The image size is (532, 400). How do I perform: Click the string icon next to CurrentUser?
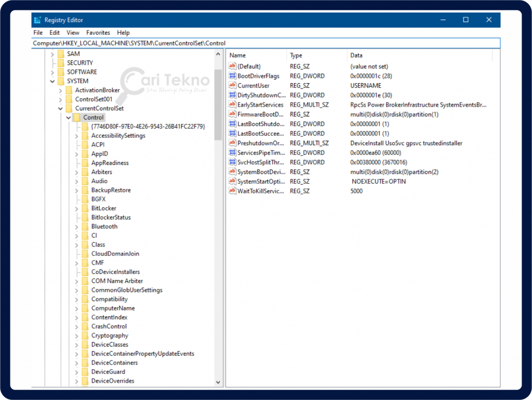click(x=232, y=85)
